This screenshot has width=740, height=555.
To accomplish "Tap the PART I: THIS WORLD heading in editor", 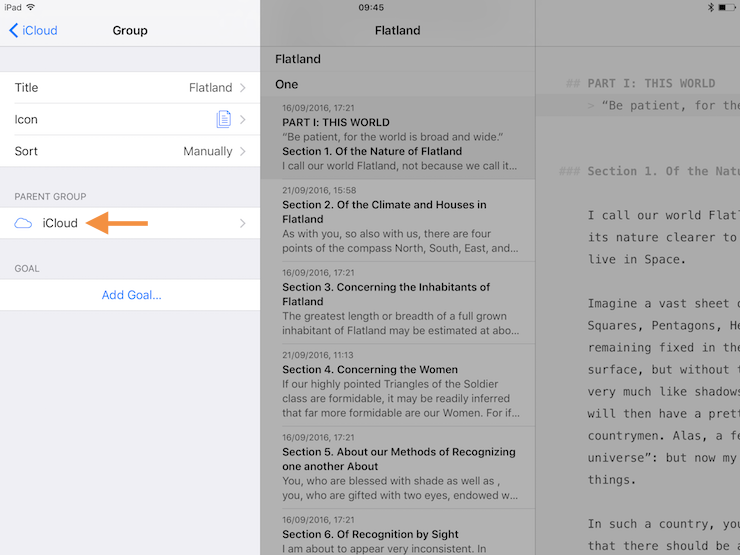I will [x=652, y=84].
